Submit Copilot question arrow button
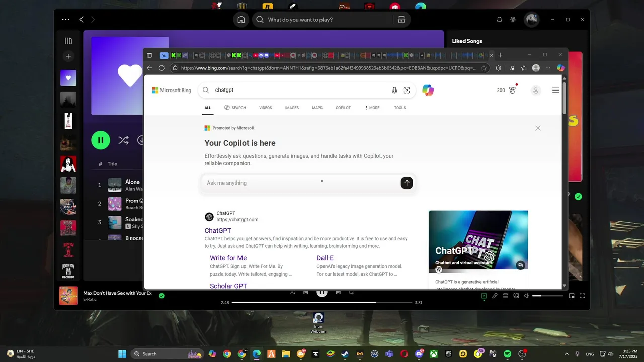Image resolution: width=644 pixels, height=362 pixels. coord(407,183)
